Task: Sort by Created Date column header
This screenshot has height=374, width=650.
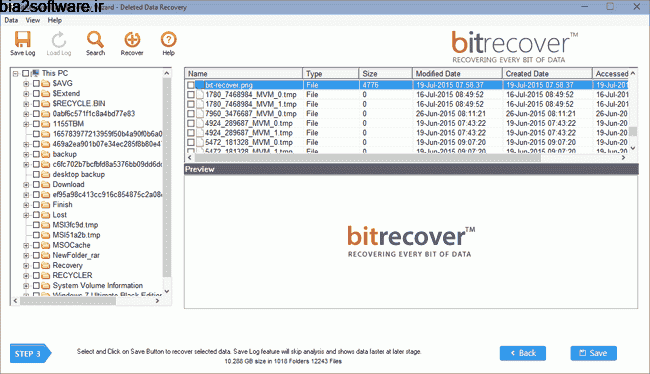Action: pyautogui.click(x=547, y=73)
